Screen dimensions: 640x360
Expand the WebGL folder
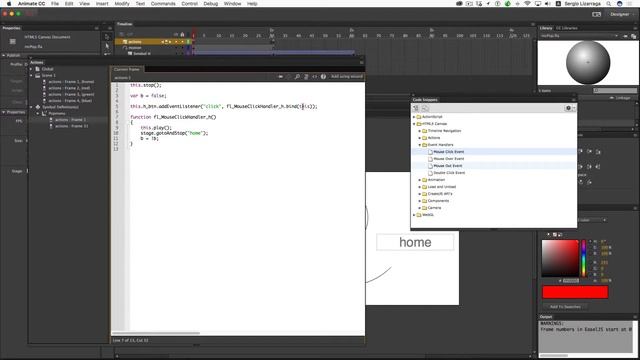click(414, 215)
